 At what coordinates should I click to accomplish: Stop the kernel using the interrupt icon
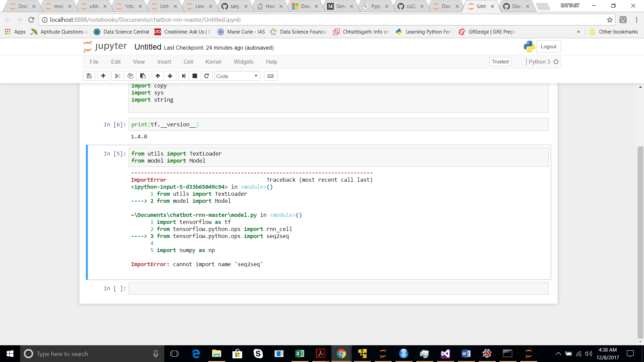pos(195,76)
